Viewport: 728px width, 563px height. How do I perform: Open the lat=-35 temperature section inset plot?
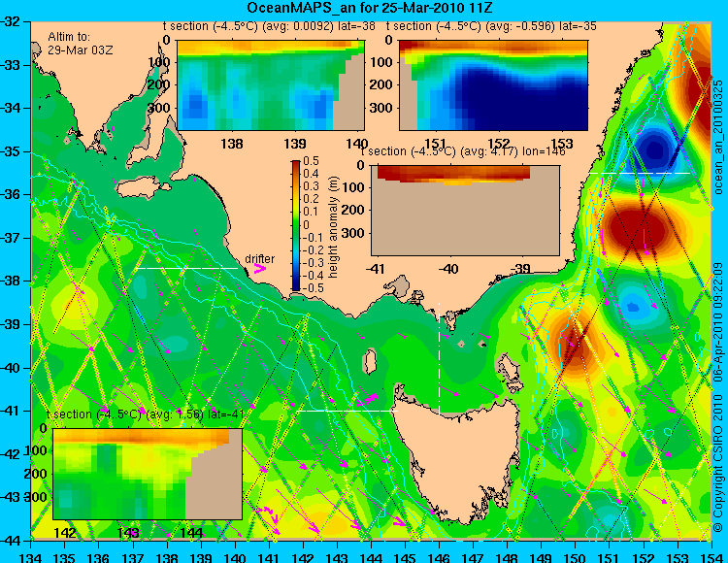click(493, 85)
